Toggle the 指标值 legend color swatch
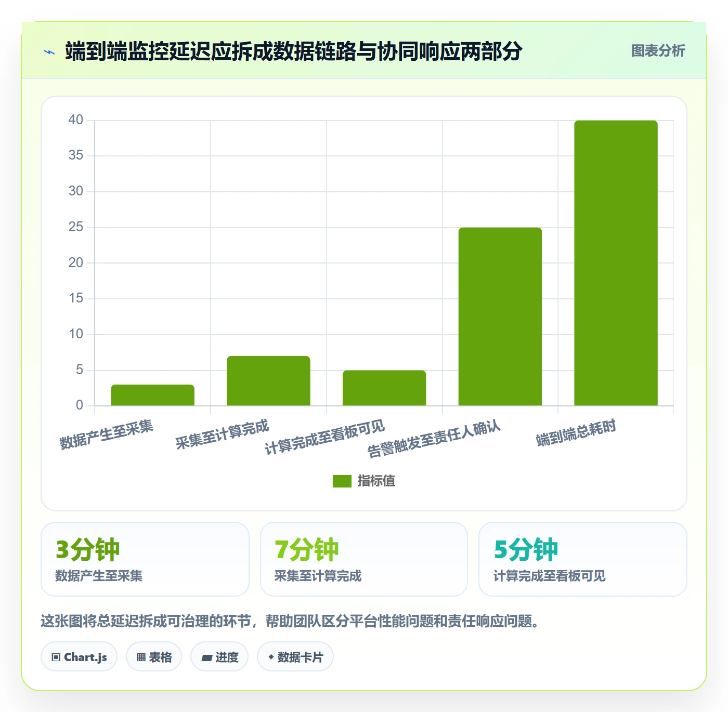Screen dimensions: 728x712 tap(342, 481)
